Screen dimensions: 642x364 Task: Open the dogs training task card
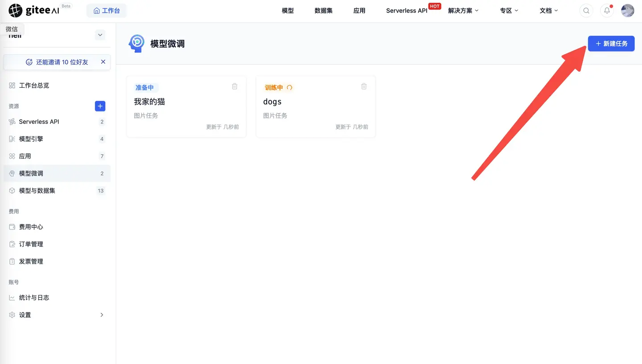pos(315,106)
